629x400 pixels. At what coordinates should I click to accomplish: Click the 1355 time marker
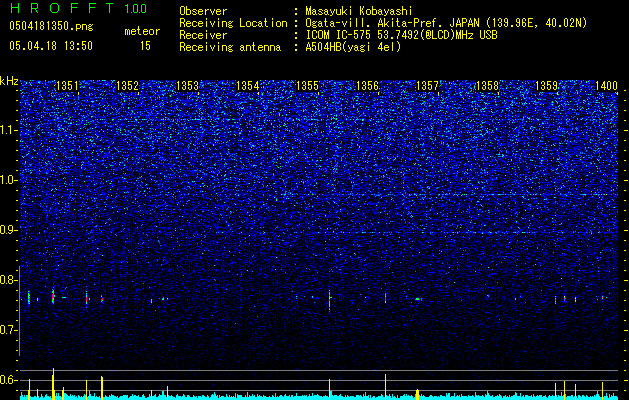pyautogui.click(x=307, y=86)
